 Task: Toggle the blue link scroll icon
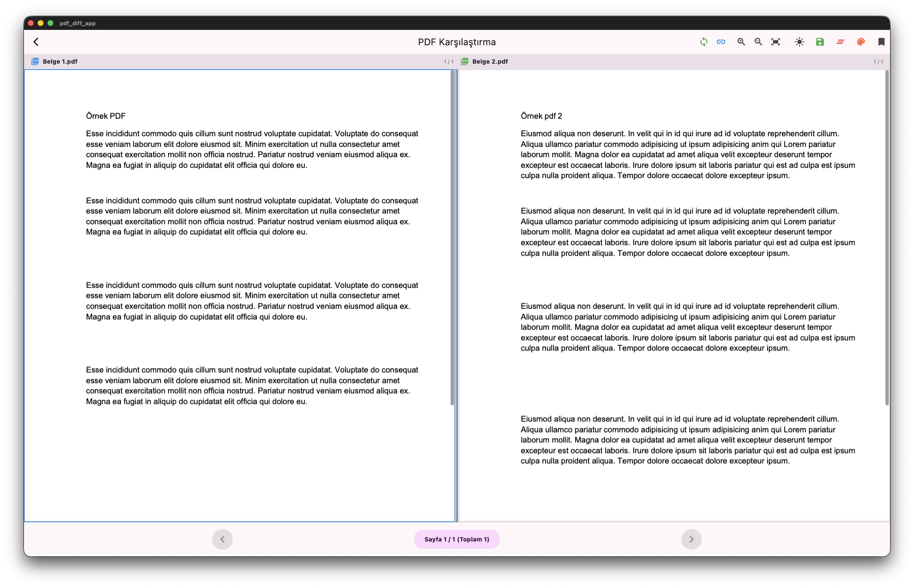pyautogui.click(x=721, y=42)
